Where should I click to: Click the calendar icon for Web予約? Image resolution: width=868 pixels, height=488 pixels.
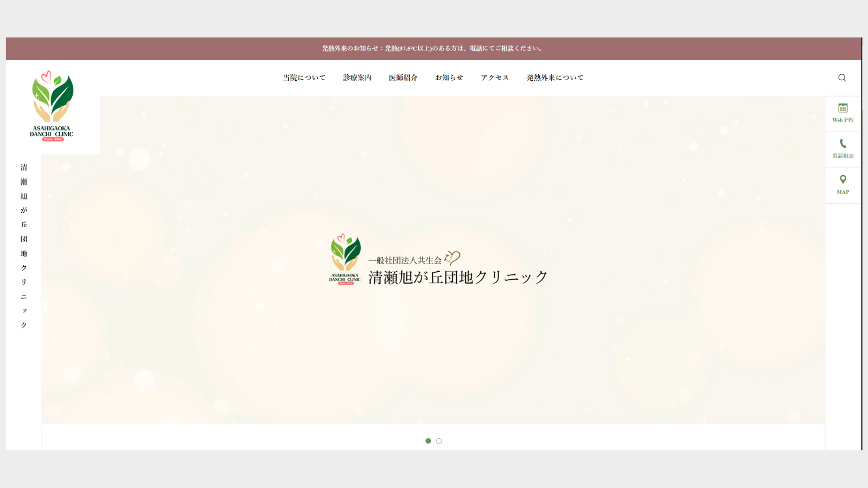(843, 108)
